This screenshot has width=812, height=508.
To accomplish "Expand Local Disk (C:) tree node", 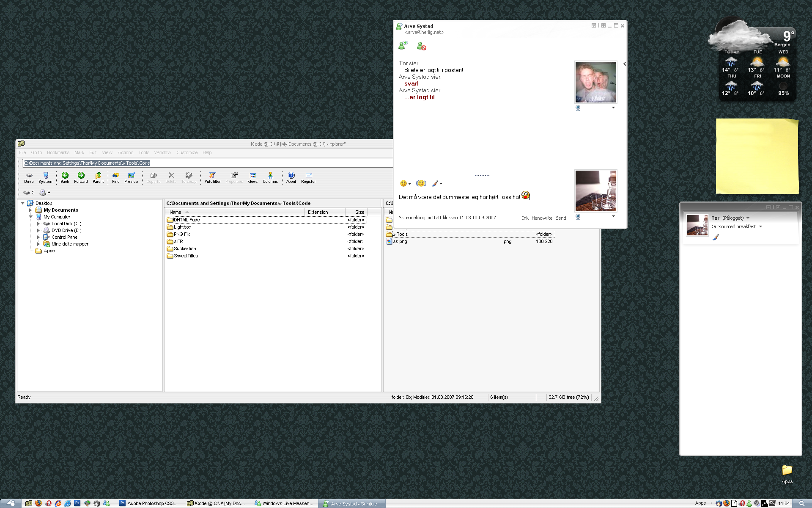I will [x=38, y=224].
